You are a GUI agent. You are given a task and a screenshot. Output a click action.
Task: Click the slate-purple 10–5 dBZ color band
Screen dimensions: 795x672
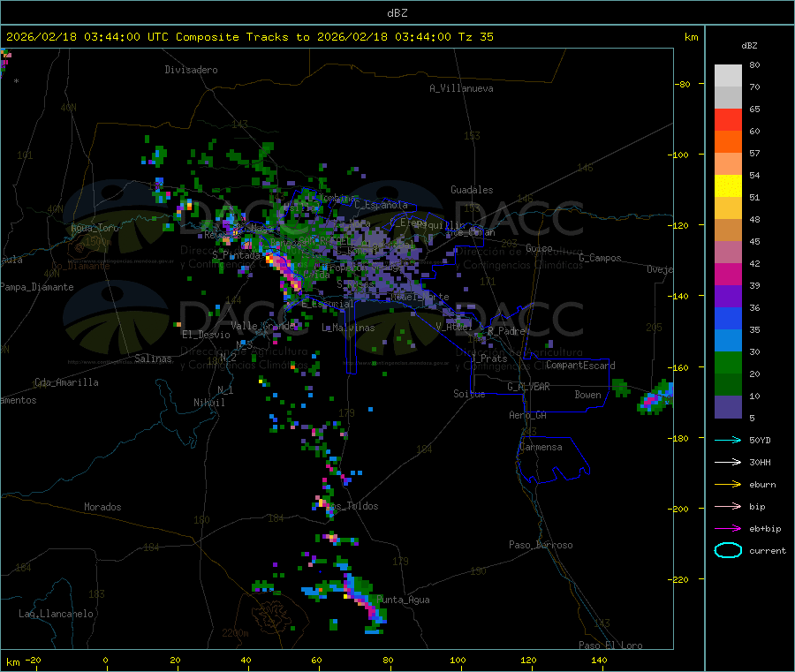(728, 407)
